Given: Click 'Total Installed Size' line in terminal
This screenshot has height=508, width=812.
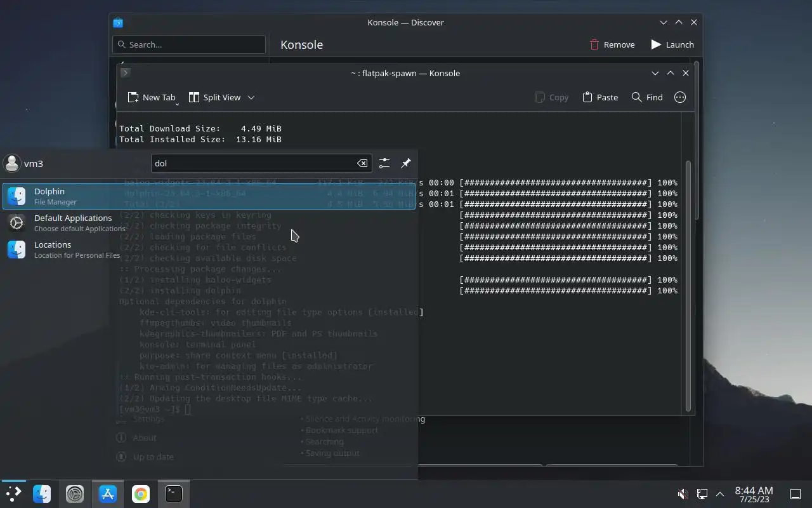Looking at the screenshot, I should pyautogui.click(x=200, y=139).
